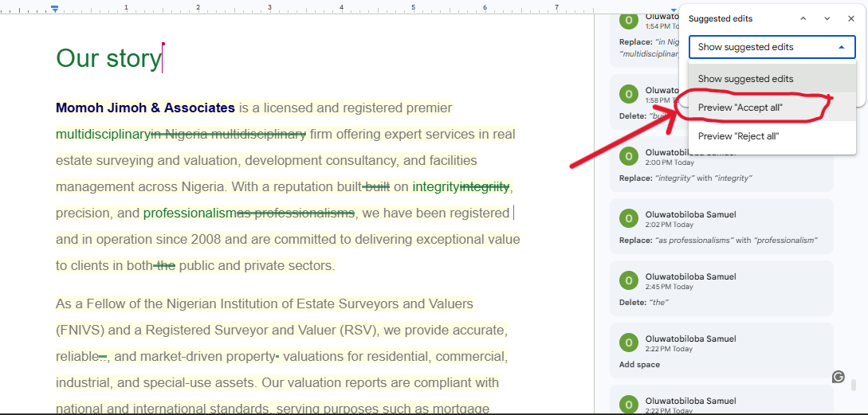Open the Delete: "the" suggestion text
Screen dimensions: 868x415
click(644, 302)
